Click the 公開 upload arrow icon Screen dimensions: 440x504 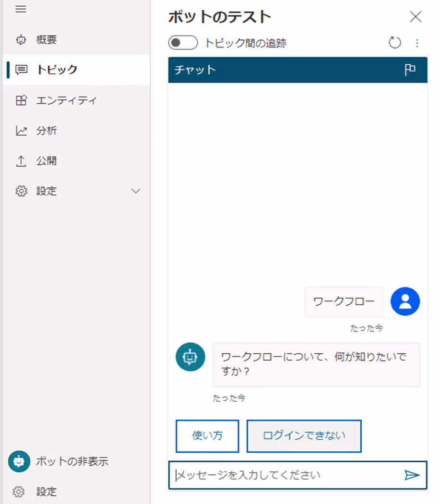(21, 161)
